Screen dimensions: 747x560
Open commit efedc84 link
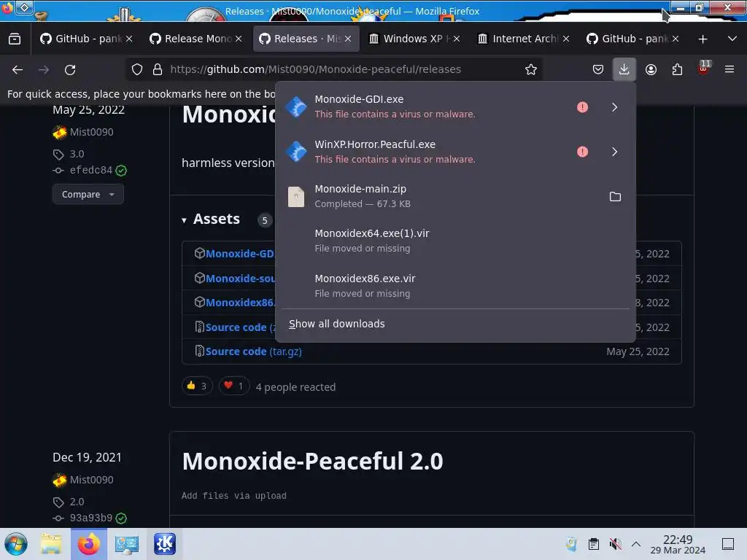[91, 171]
